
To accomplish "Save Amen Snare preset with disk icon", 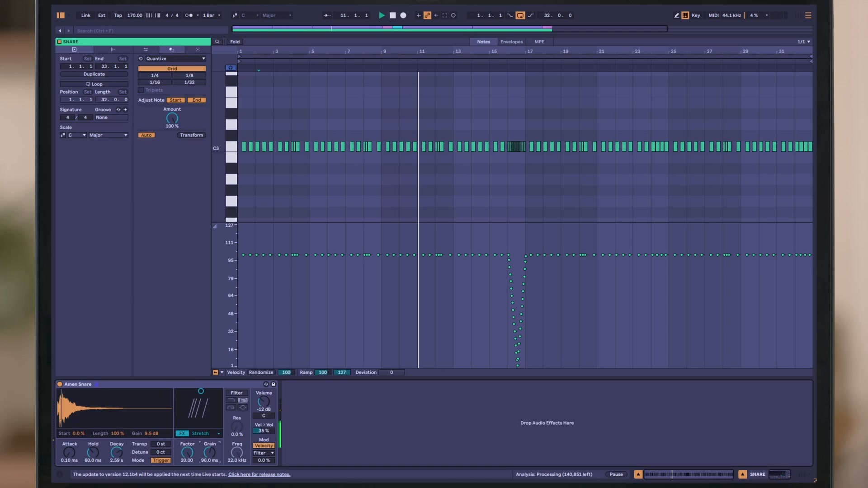I will tap(274, 385).
